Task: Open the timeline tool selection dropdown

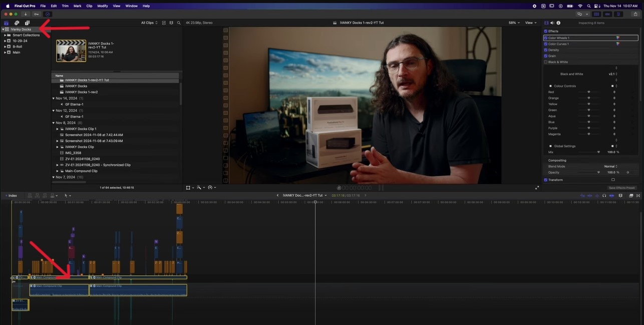Action: (x=67, y=195)
